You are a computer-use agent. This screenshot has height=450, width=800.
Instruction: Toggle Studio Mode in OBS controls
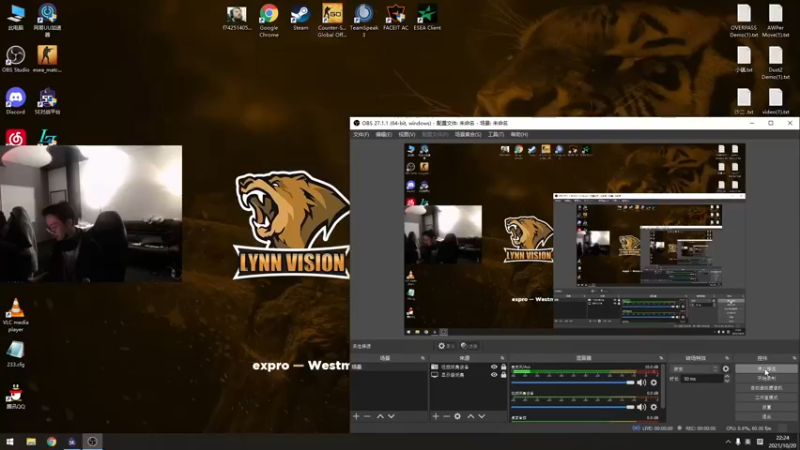click(766, 397)
